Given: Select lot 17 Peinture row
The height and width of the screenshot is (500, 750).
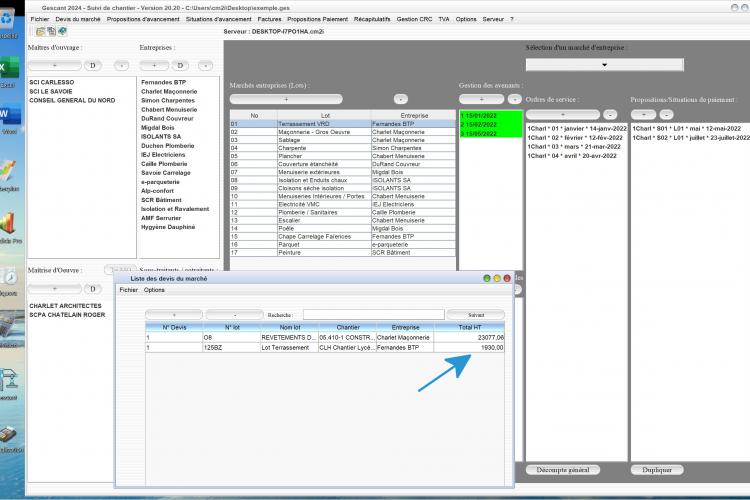Looking at the screenshot, I should click(342, 253).
